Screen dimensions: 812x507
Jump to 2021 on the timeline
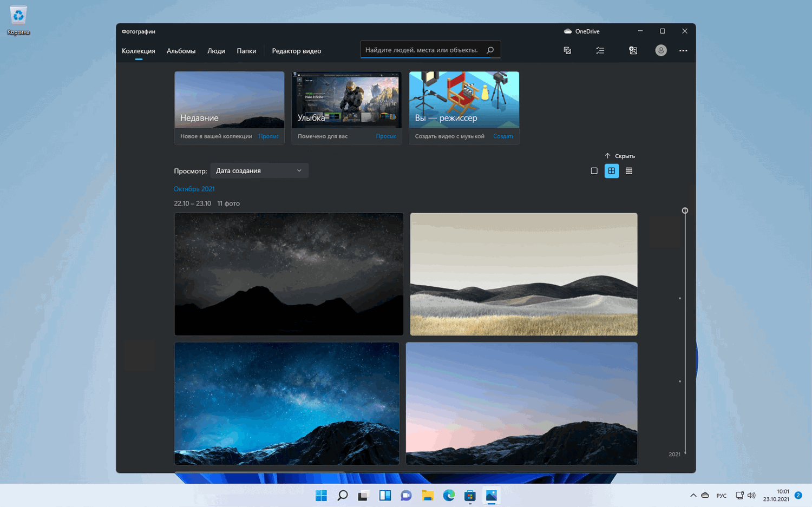coord(675,455)
